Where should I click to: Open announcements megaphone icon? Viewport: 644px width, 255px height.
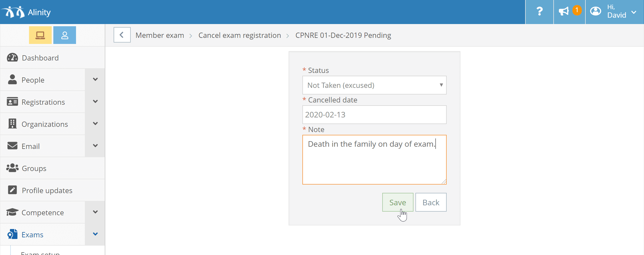pos(564,12)
